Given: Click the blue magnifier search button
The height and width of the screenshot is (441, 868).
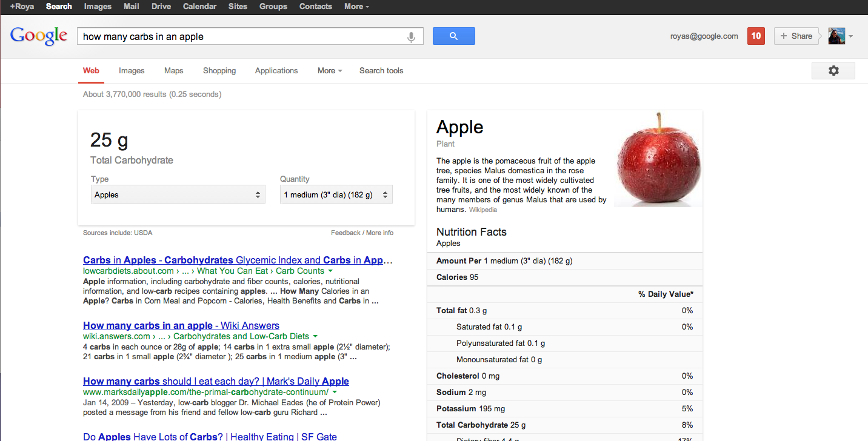Looking at the screenshot, I should point(453,36).
